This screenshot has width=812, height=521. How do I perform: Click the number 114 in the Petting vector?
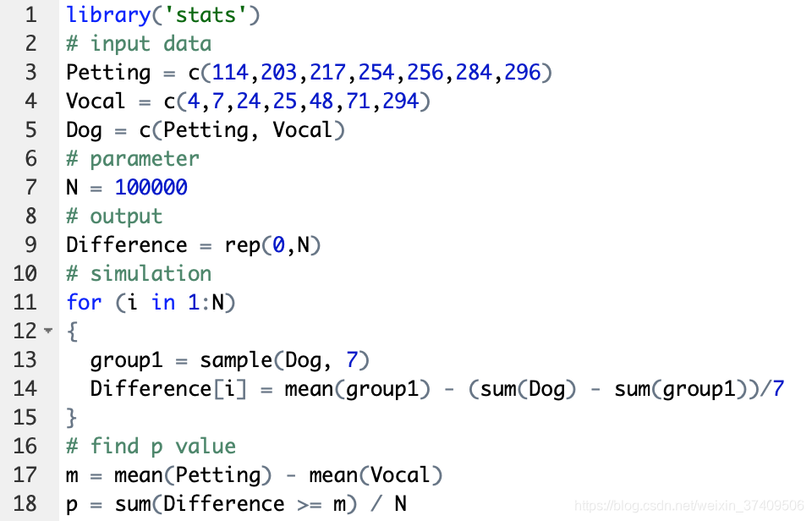pyautogui.click(x=230, y=73)
